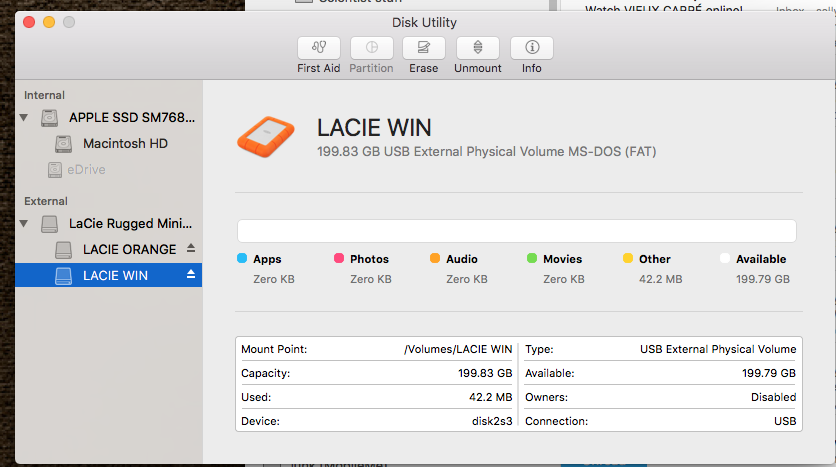
Task: Eject LACIE ORANGE using its eject icon
Action: tap(191, 248)
